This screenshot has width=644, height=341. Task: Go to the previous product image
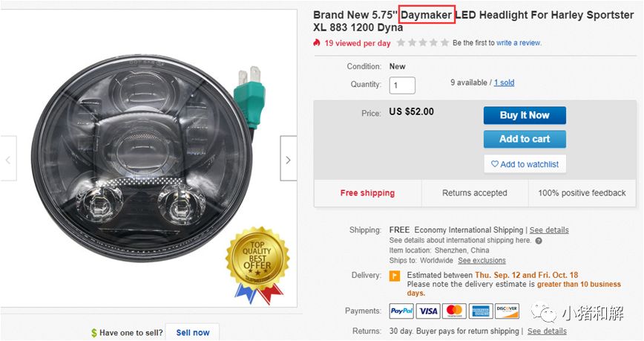pyautogui.click(x=8, y=159)
